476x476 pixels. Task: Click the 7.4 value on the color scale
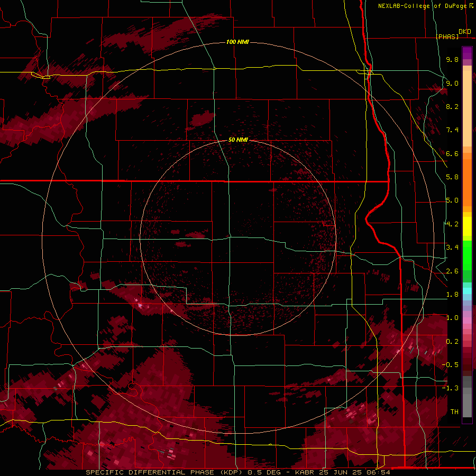(452, 130)
